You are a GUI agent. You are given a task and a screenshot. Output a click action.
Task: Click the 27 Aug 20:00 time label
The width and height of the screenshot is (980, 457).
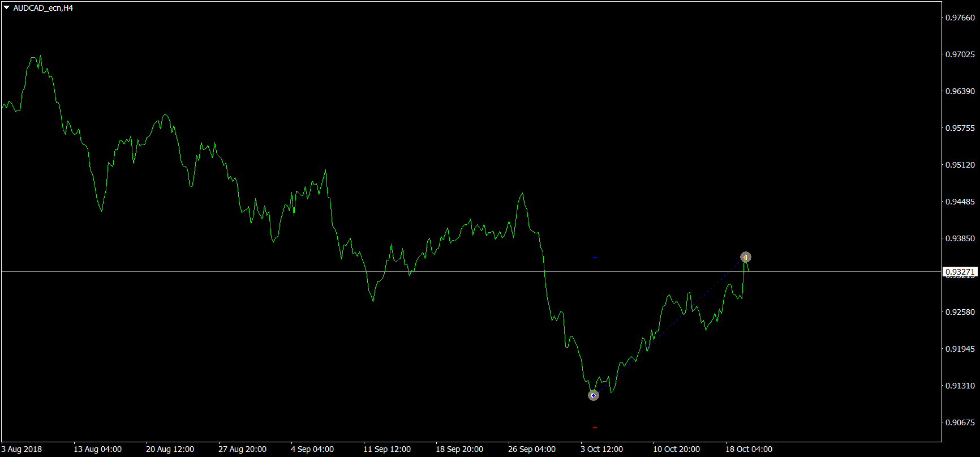(243, 449)
